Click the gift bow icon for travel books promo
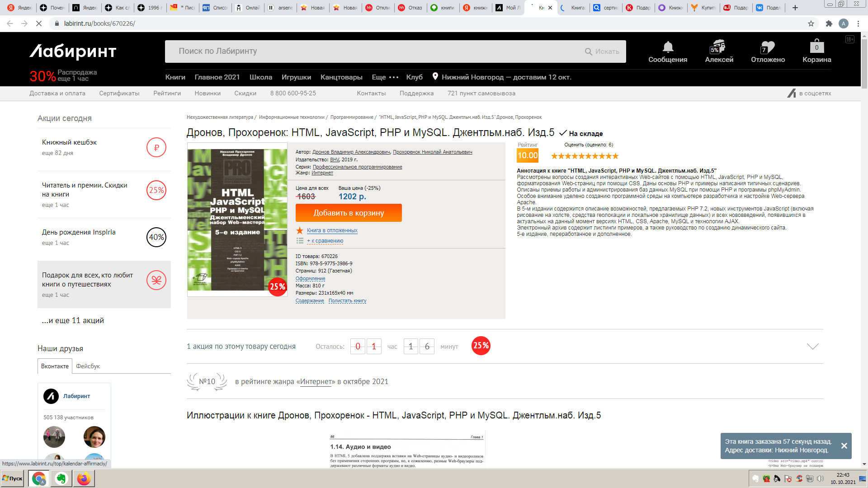Image resolution: width=868 pixels, height=488 pixels. [156, 280]
